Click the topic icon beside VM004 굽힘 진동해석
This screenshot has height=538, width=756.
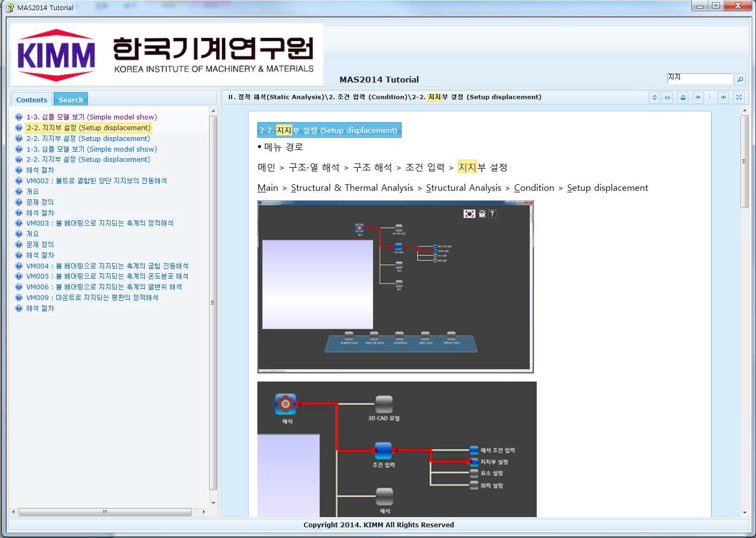tap(19, 266)
